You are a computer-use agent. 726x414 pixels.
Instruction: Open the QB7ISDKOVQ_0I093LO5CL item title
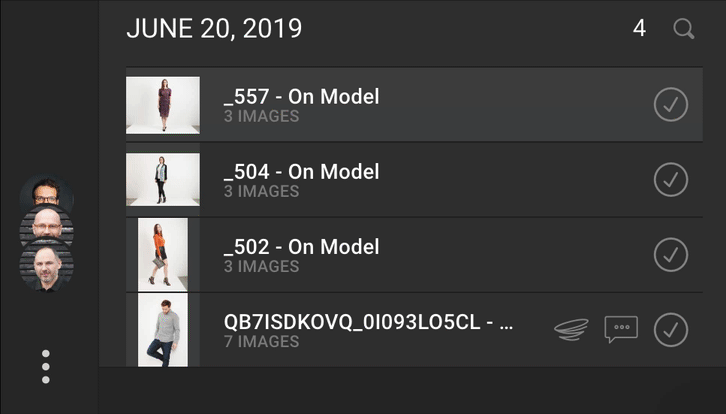(x=368, y=322)
